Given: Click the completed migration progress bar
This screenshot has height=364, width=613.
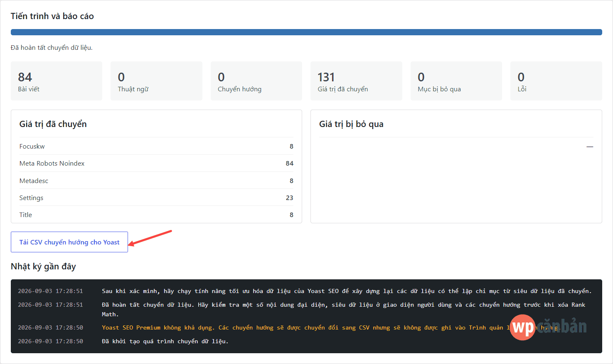Looking at the screenshot, I should coord(306,32).
